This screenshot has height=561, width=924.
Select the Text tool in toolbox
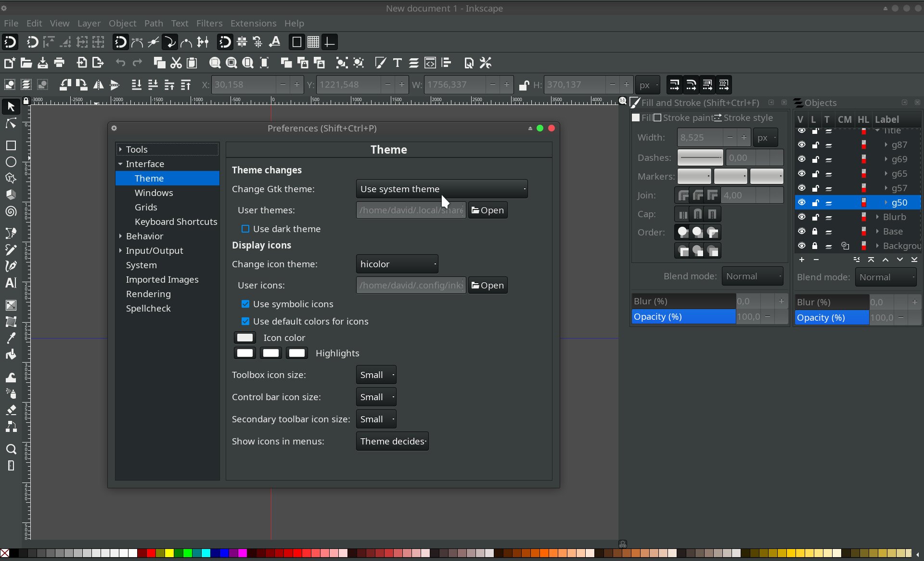point(11,283)
